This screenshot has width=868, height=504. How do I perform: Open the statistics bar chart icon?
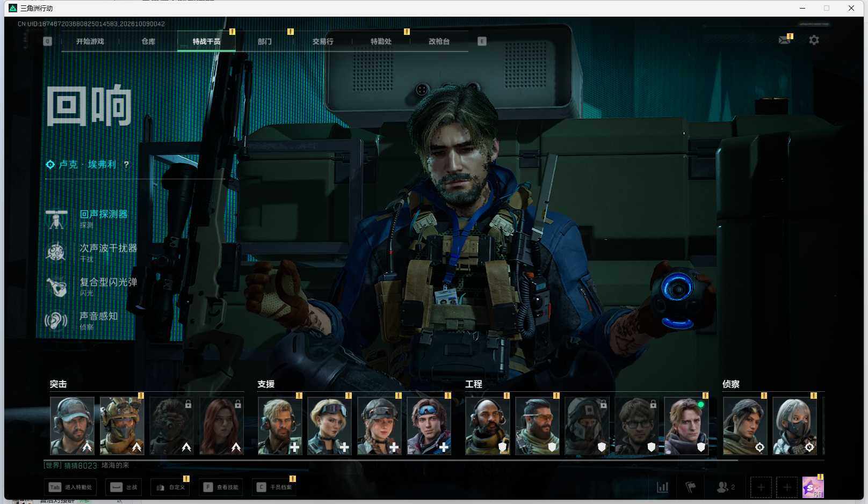coord(663,487)
